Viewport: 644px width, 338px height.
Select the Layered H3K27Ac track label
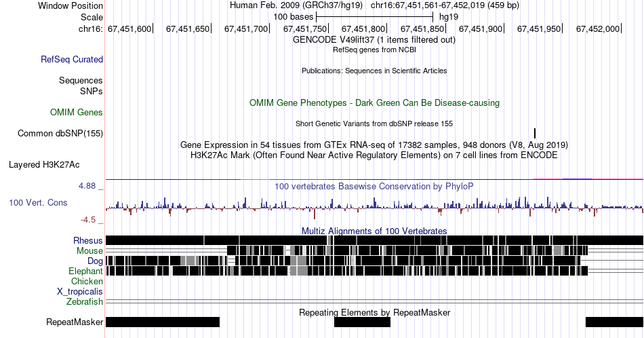tap(44, 164)
